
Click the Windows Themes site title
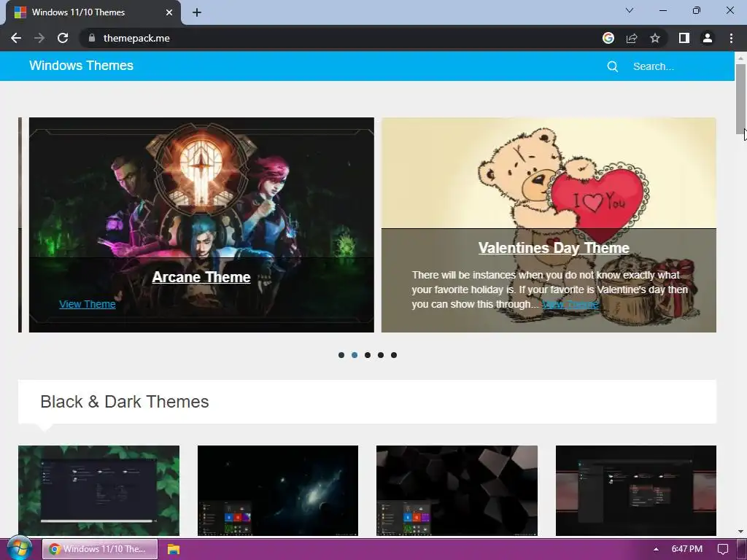click(x=82, y=66)
